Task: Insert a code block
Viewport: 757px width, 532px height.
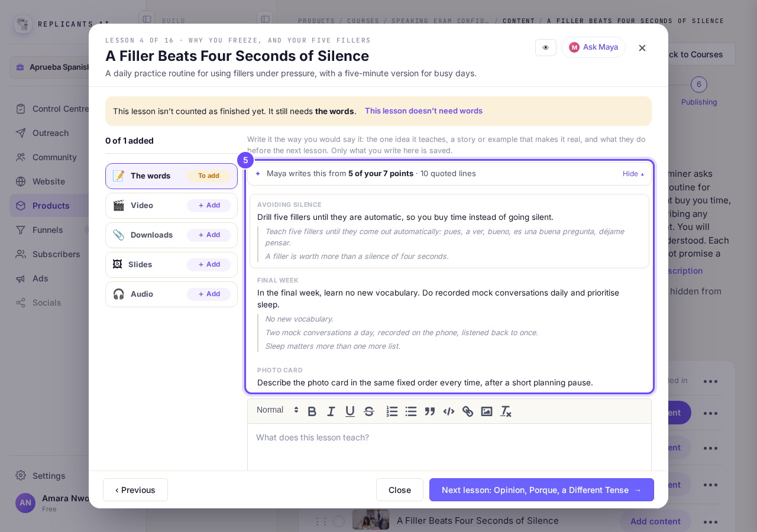Action: point(449,411)
